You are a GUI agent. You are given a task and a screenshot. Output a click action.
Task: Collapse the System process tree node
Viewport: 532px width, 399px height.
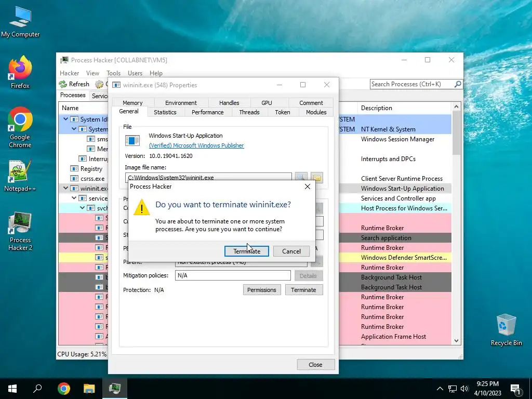pos(74,129)
